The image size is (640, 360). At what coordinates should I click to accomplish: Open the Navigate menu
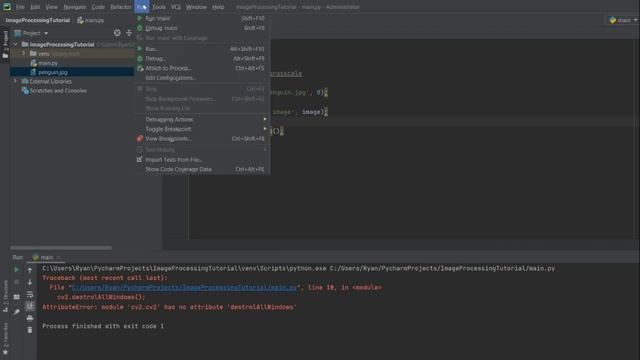(75, 7)
